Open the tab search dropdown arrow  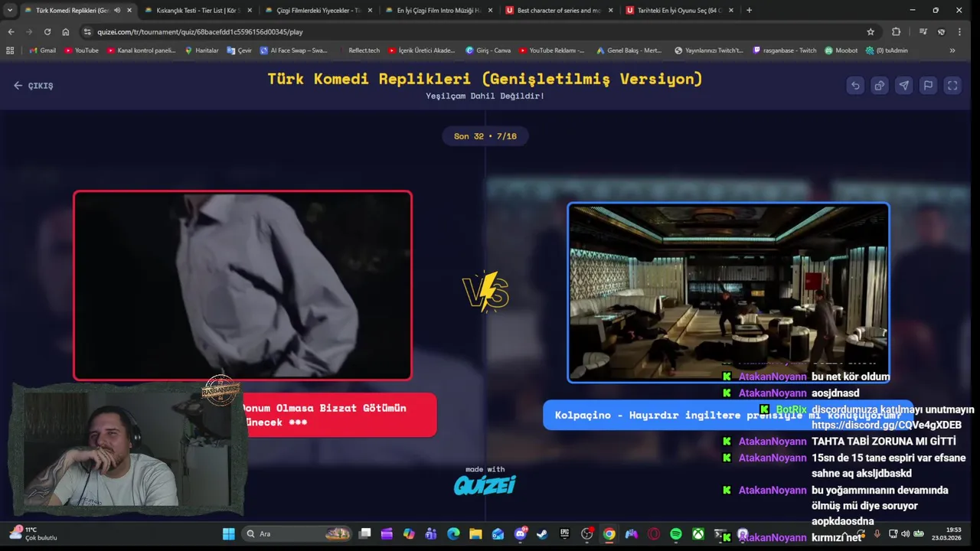10,10
